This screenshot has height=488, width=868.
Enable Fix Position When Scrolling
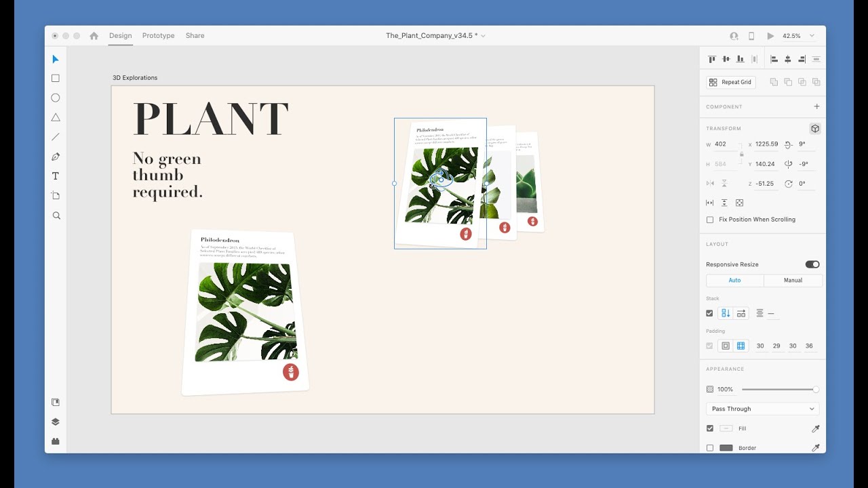tap(710, 220)
